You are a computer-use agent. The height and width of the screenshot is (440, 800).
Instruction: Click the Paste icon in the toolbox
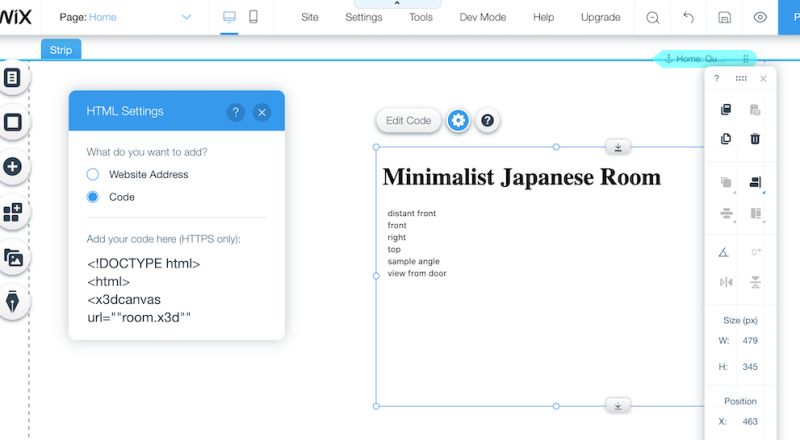[755, 109]
